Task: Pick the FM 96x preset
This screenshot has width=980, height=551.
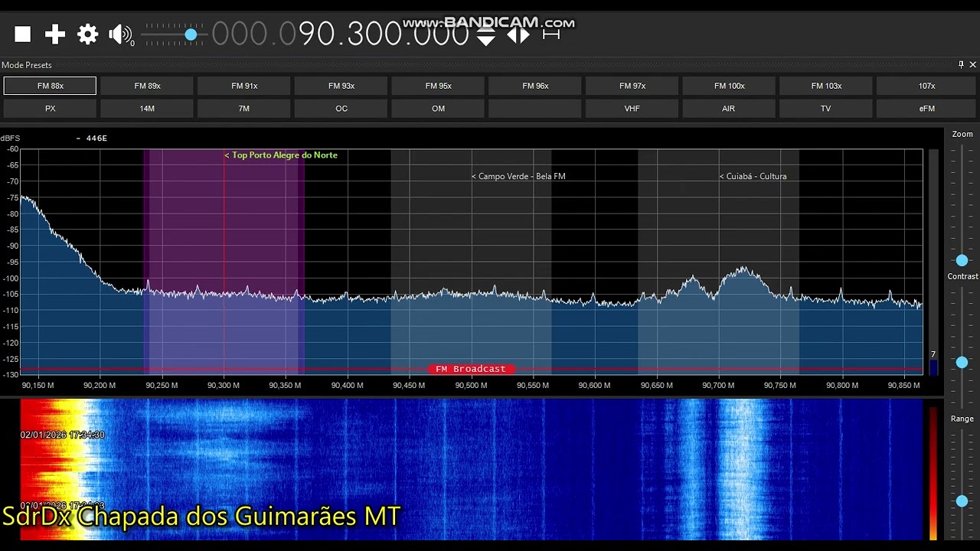Action: click(535, 86)
